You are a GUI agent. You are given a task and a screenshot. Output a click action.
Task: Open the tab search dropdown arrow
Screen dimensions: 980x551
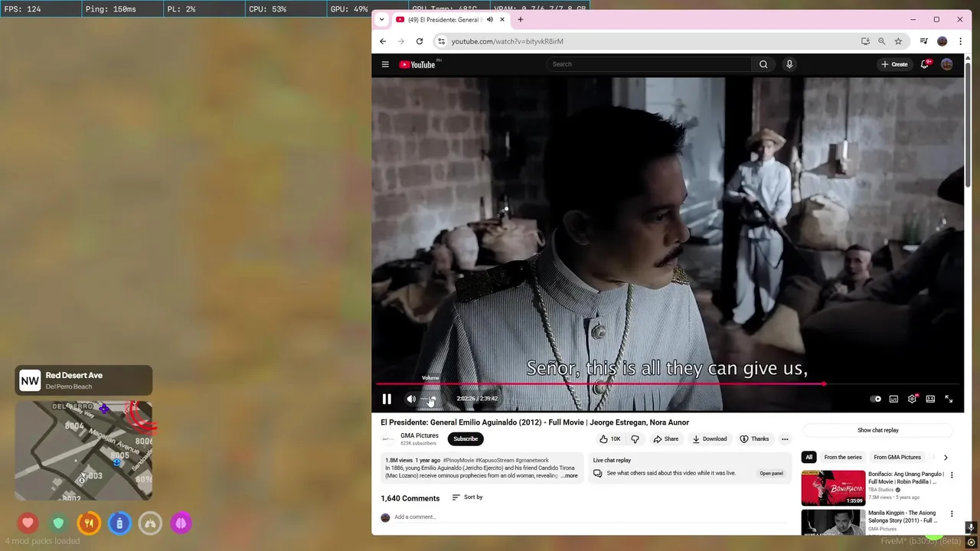click(382, 20)
